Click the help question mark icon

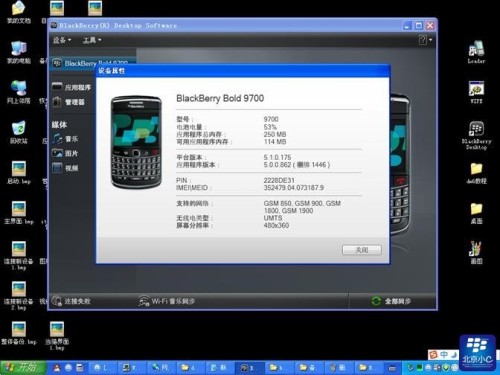423,40
